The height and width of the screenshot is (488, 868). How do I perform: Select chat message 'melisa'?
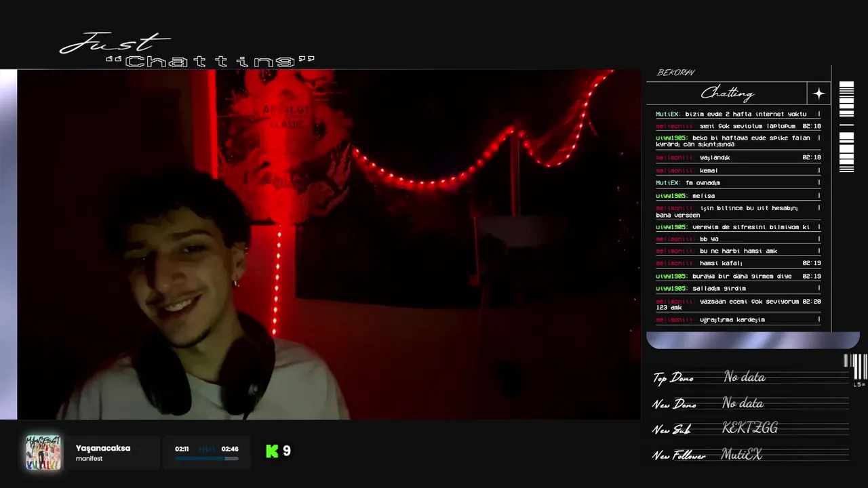point(703,195)
